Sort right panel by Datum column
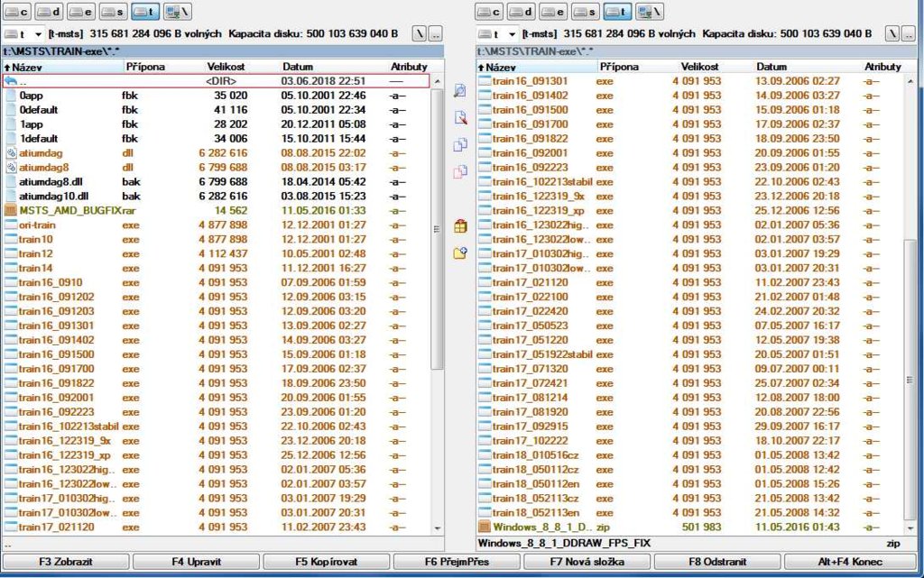Viewport: 924px width, 578px height. (772, 67)
